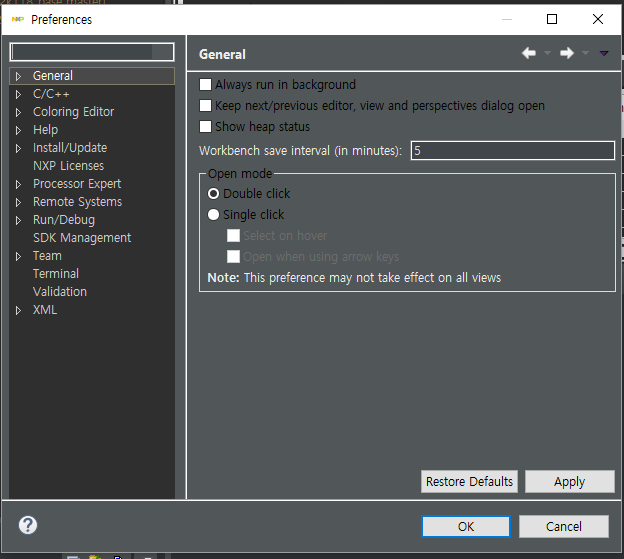Viewport: 624px width, 559px height.
Task: Select XML preferences category
Action: pos(45,310)
